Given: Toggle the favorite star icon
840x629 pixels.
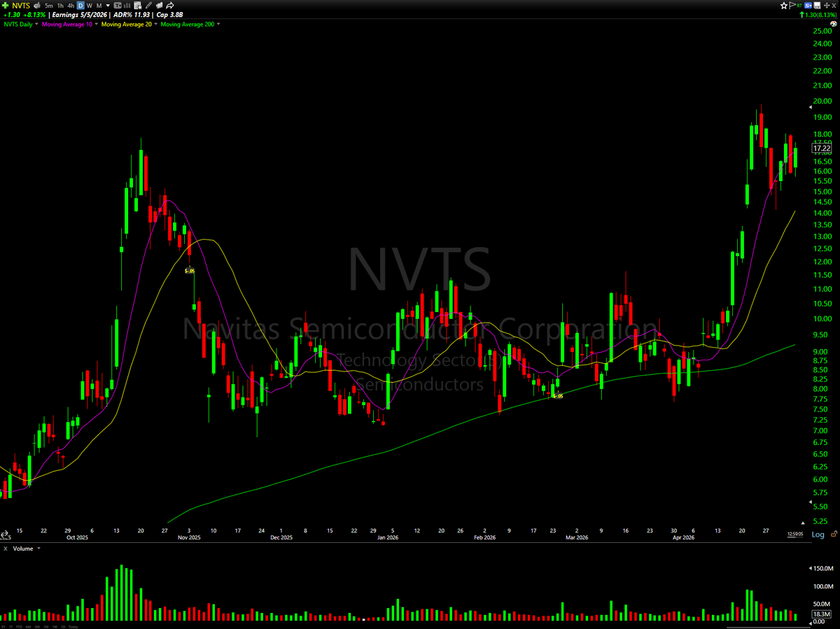Looking at the screenshot, I should click(784, 6).
